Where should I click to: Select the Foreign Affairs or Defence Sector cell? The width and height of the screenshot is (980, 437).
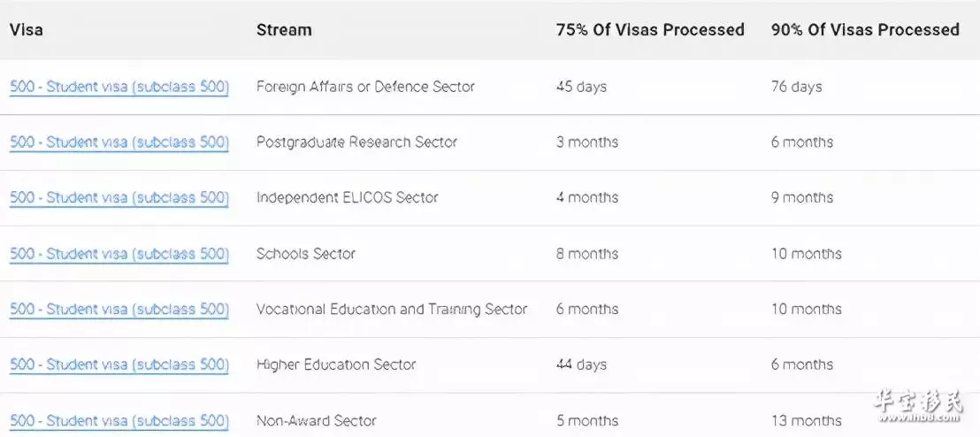[x=365, y=87]
